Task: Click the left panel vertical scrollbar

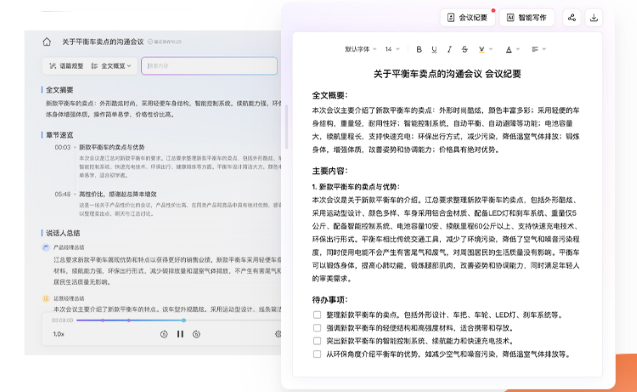Action: [x=286, y=127]
